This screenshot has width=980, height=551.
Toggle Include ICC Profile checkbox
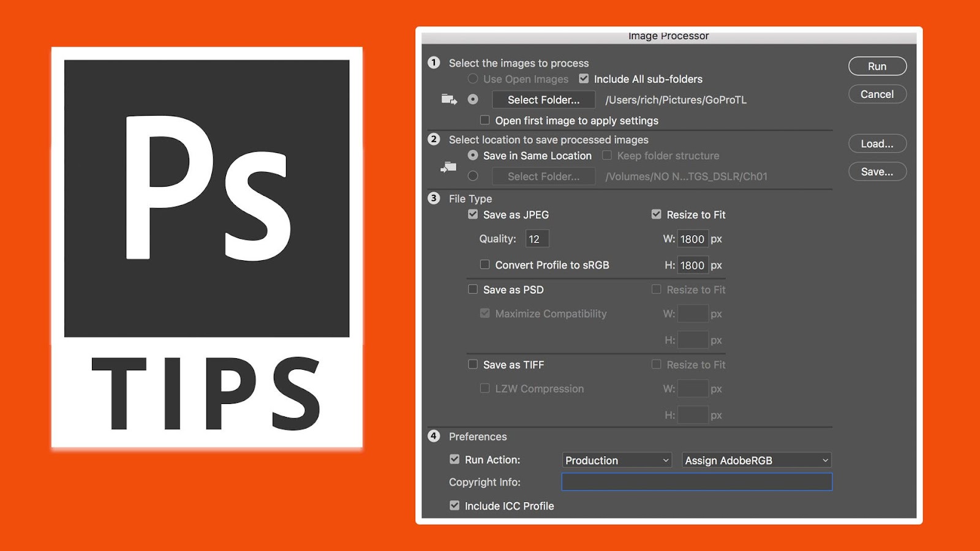454,505
